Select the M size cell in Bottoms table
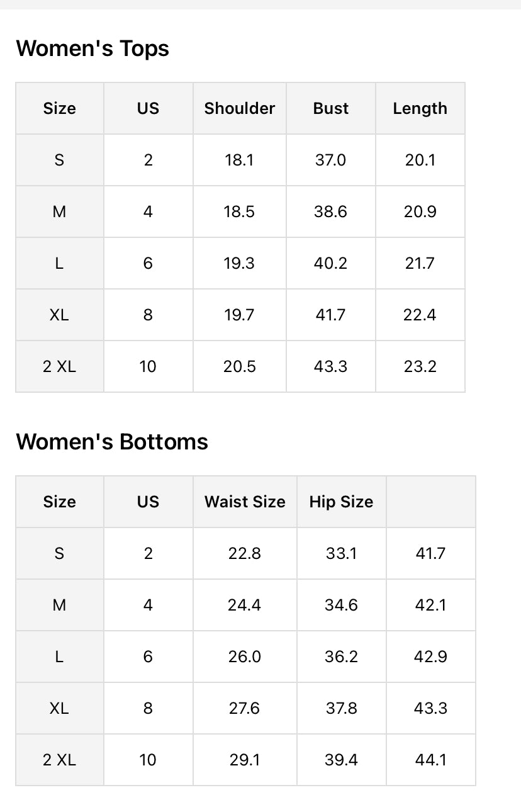Image resolution: width=521 pixels, height=812 pixels. [x=59, y=605]
